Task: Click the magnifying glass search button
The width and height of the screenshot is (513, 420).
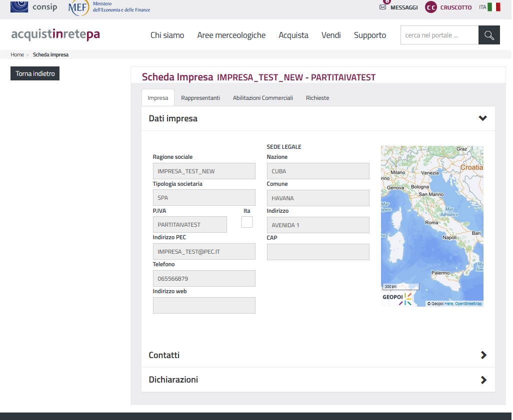Action: [x=489, y=35]
